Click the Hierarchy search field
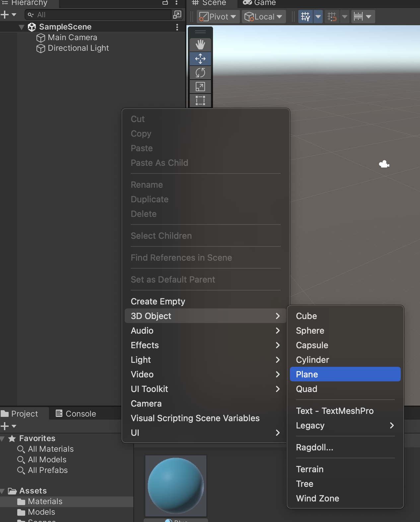This screenshot has height=522, width=420. pos(100,15)
